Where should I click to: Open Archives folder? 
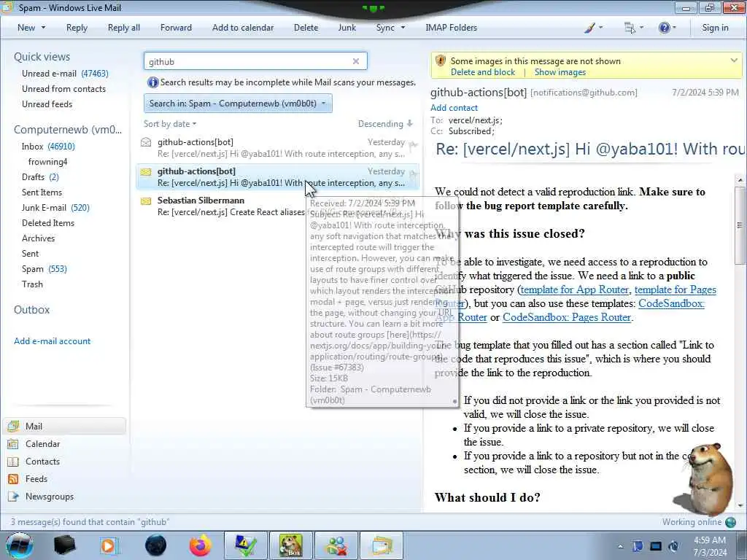[x=38, y=238]
